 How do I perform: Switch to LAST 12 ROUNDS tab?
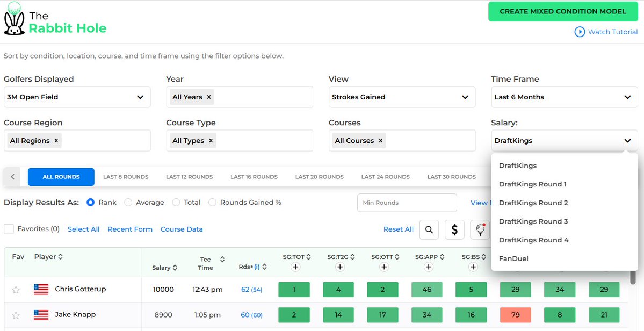[190, 177]
